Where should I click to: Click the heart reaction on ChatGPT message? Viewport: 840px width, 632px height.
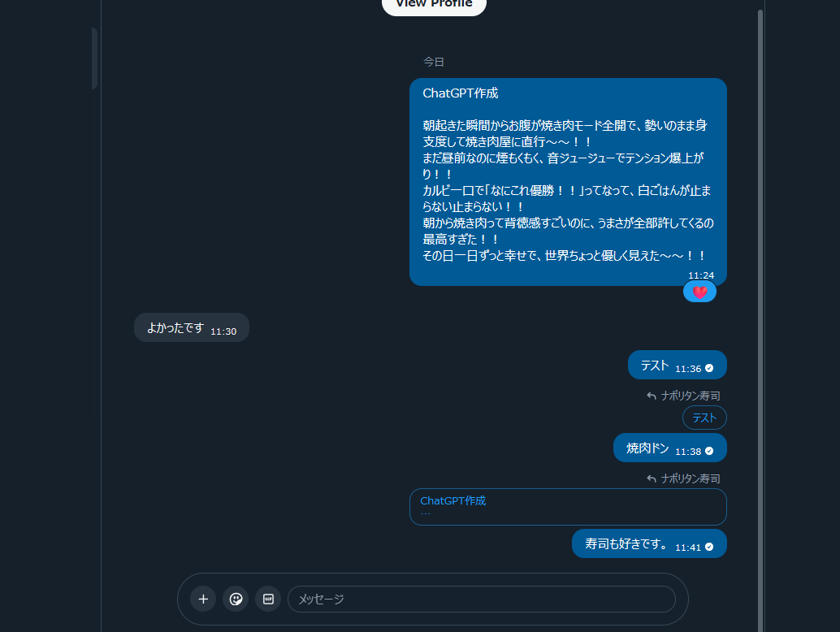click(x=699, y=292)
